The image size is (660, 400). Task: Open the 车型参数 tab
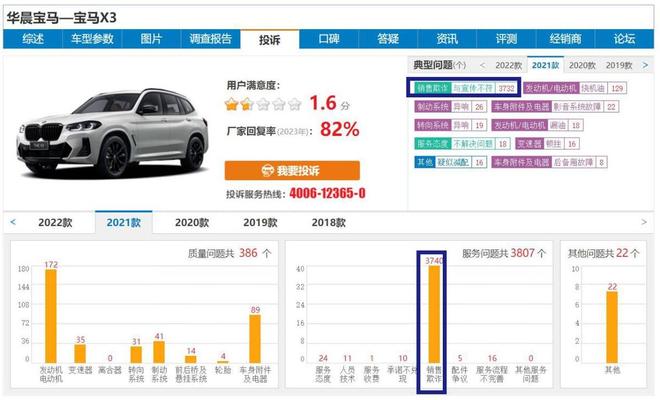click(x=92, y=39)
